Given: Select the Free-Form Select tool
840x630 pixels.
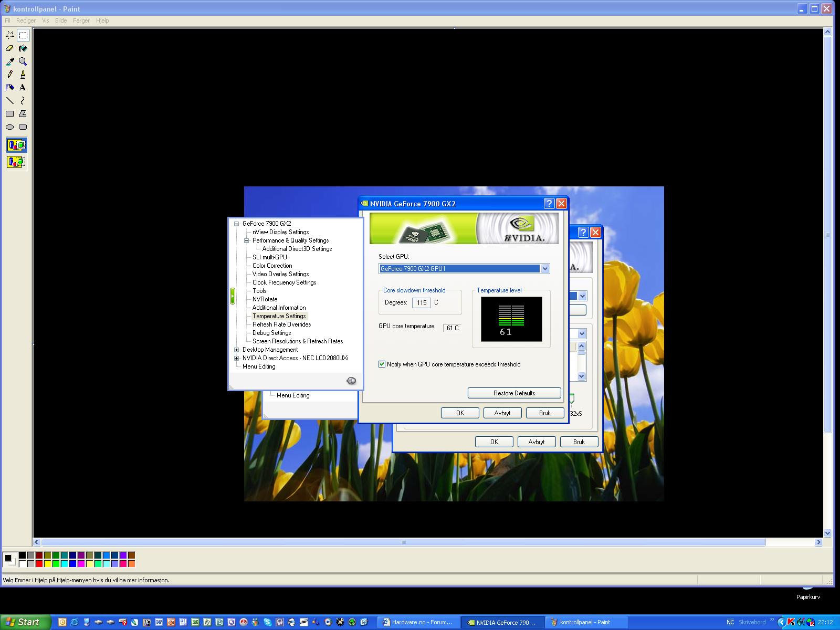Looking at the screenshot, I should (x=10, y=35).
